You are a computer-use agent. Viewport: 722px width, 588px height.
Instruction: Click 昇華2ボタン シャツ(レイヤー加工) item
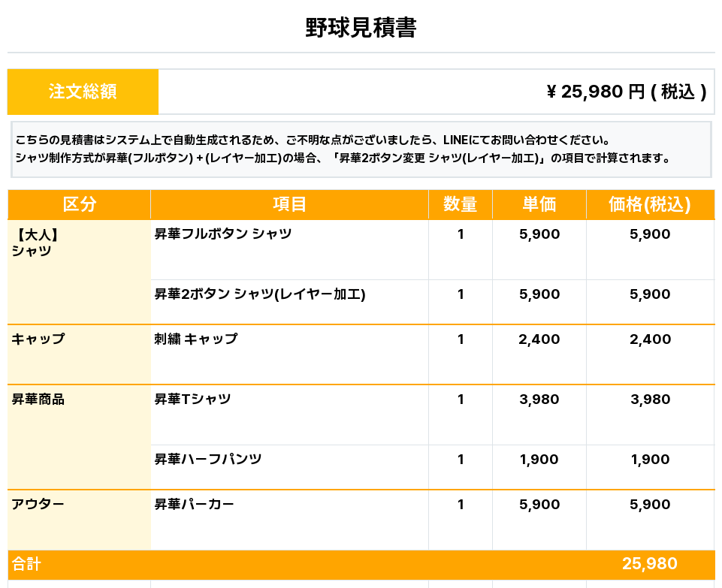(260, 294)
